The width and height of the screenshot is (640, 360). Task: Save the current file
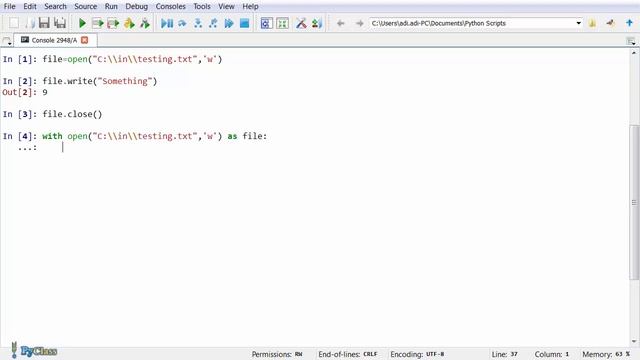44,23
